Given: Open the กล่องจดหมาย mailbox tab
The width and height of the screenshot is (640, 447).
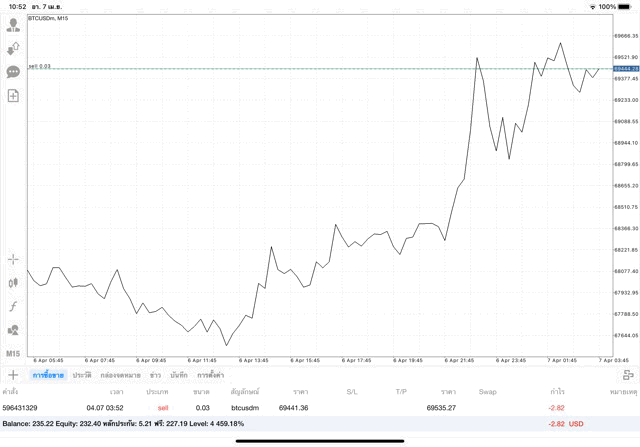Looking at the screenshot, I should 120,375.
